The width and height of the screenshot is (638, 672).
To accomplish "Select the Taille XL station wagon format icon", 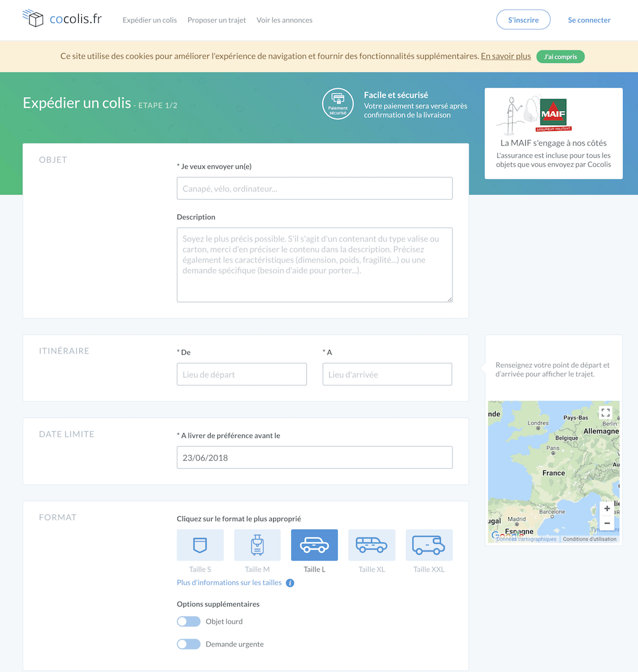I will (x=372, y=545).
